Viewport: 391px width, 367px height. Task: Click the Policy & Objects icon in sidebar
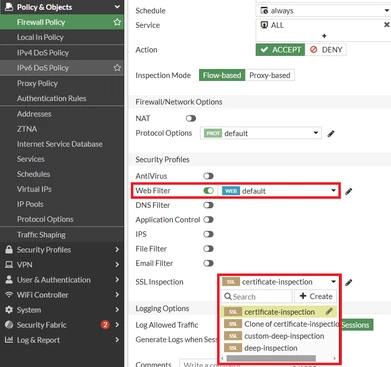(x=9, y=7)
